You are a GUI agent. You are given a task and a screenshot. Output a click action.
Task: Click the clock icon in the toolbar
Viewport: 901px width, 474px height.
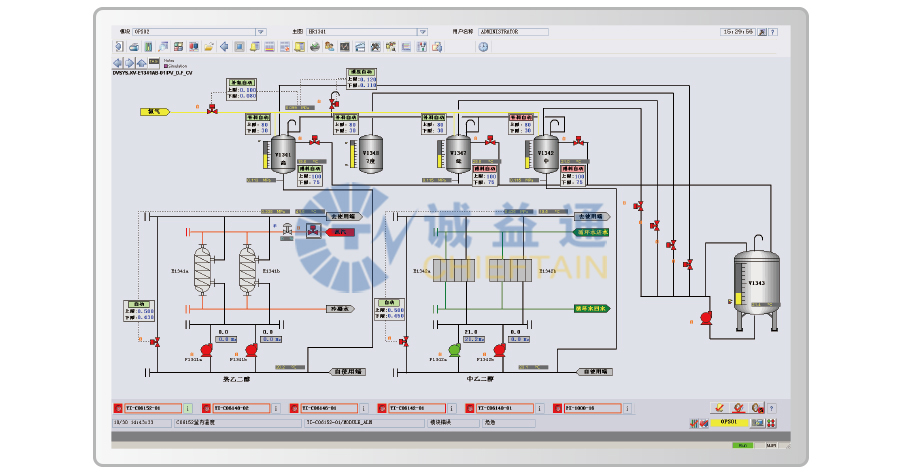tap(483, 47)
